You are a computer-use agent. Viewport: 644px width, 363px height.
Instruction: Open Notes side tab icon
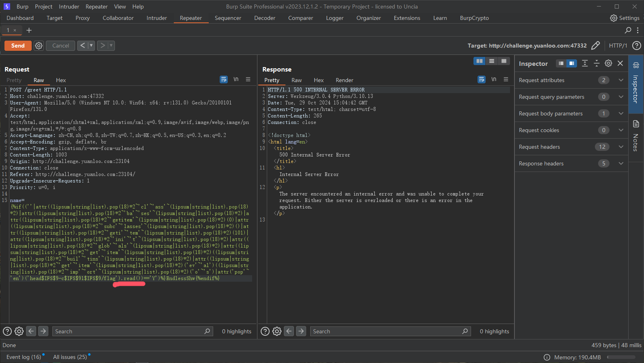(x=636, y=124)
